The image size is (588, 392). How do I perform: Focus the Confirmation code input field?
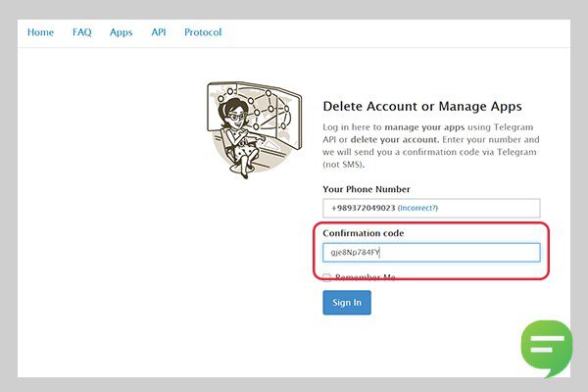431,253
